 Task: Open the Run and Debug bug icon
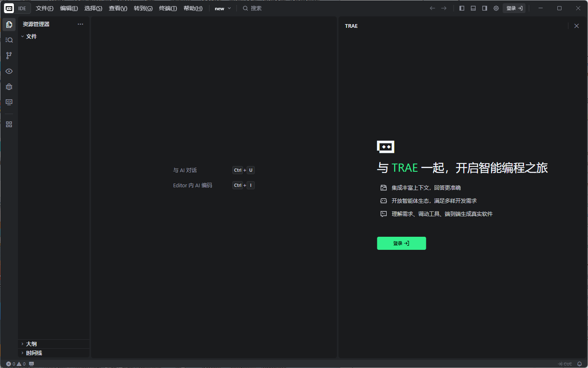tap(9, 87)
